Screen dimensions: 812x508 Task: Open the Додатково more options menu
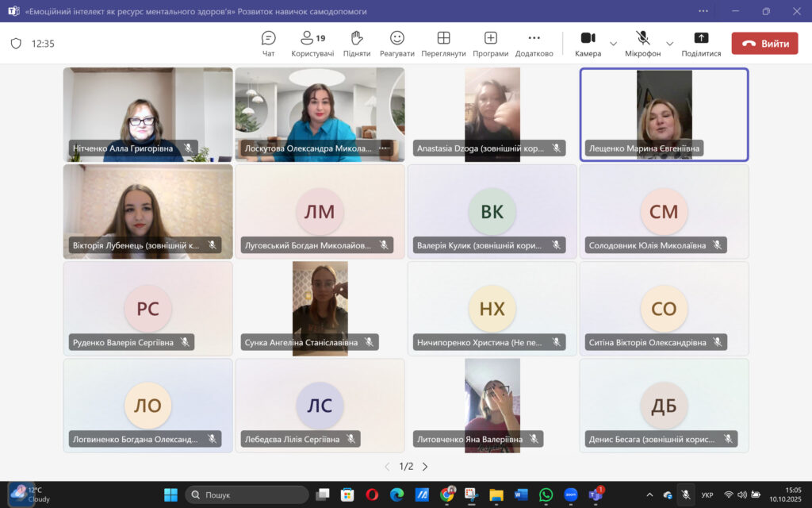click(534, 43)
